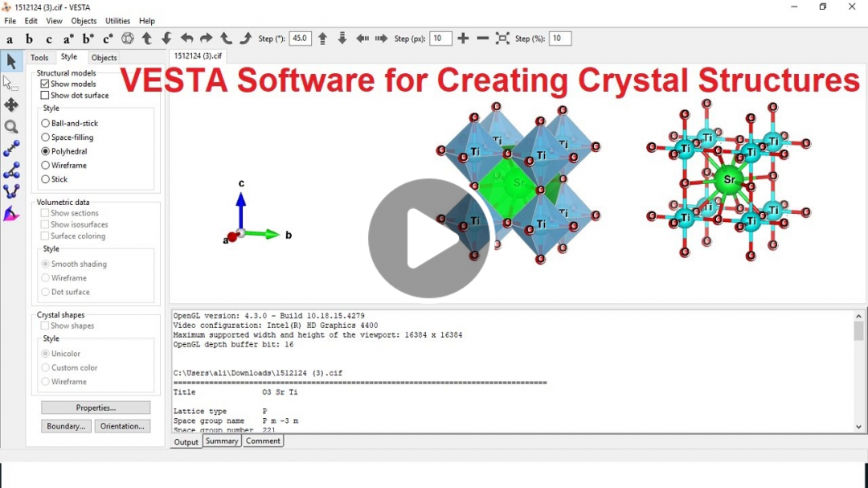This screenshot has height=488, width=868.
Task: Translate structure up arrow
Action: tap(323, 39)
